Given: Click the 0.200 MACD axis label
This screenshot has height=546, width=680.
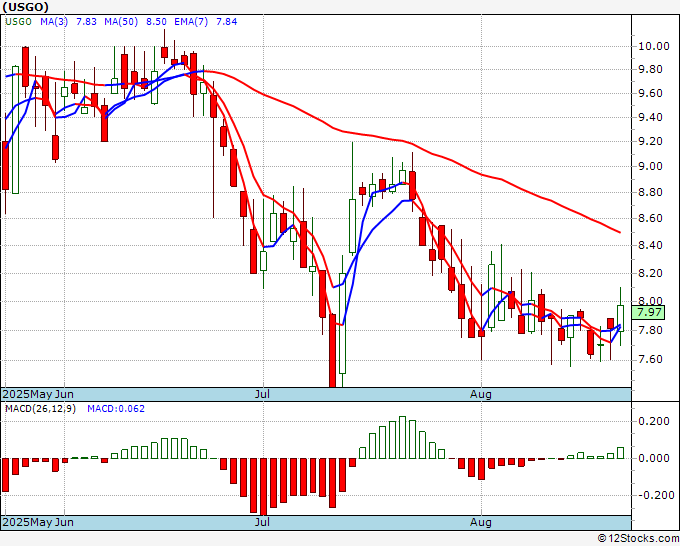Looking at the screenshot, I should click(656, 422).
